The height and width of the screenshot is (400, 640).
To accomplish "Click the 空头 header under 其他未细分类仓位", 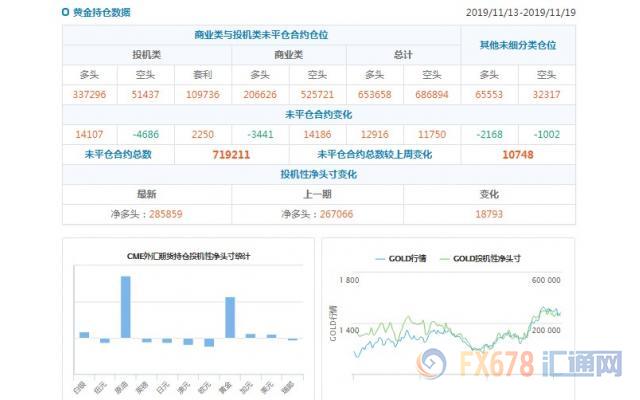I will point(547,75).
